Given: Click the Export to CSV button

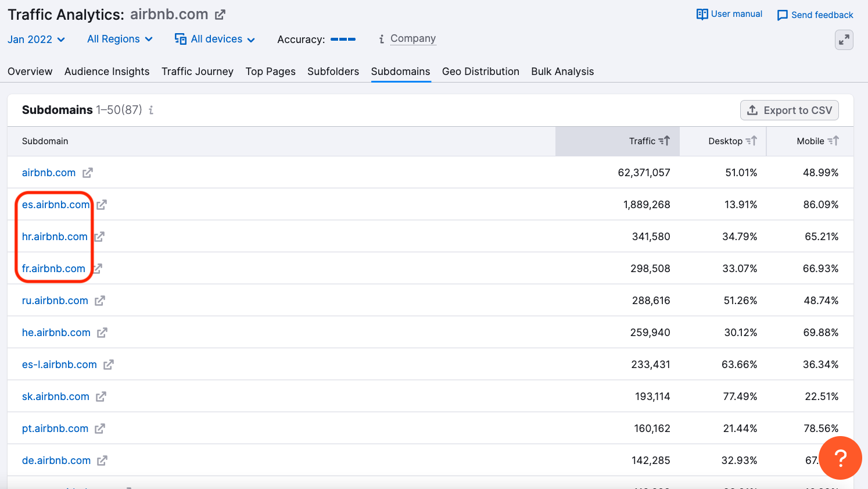Looking at the screenshot, I should (789, 110).
